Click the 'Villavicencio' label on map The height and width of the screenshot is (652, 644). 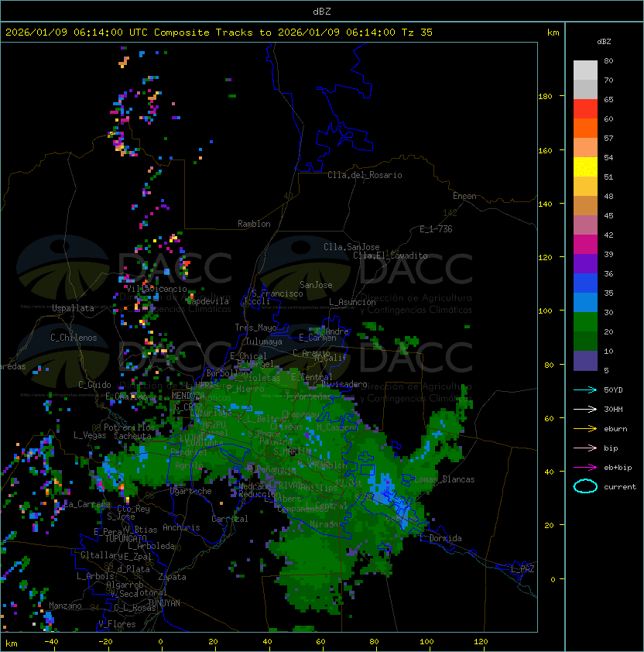click(156, 289)
